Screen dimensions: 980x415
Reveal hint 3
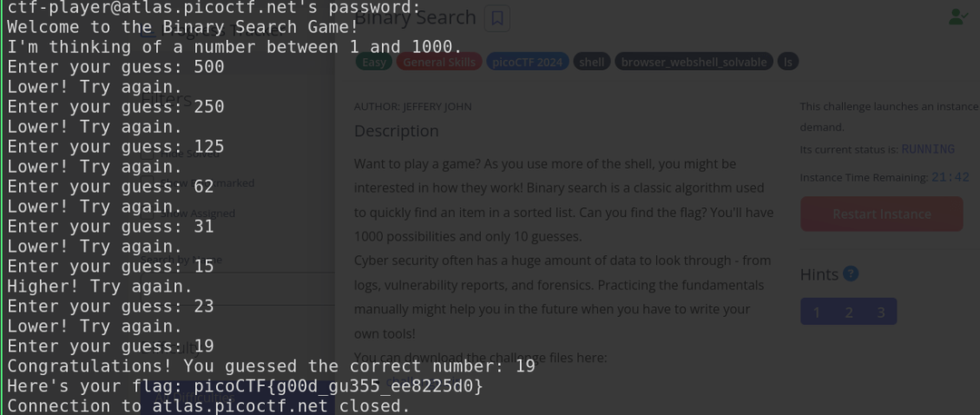[880, 312]
